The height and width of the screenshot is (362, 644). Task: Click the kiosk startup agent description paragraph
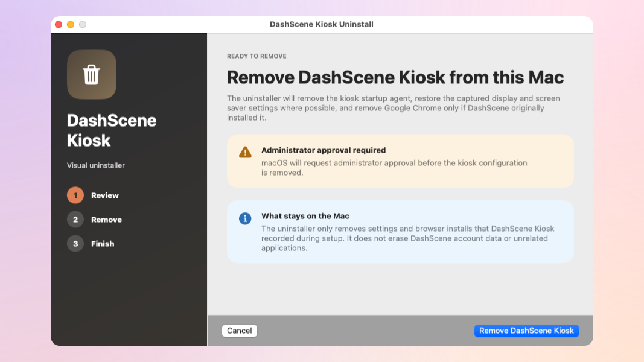click(x=394, y=108)
